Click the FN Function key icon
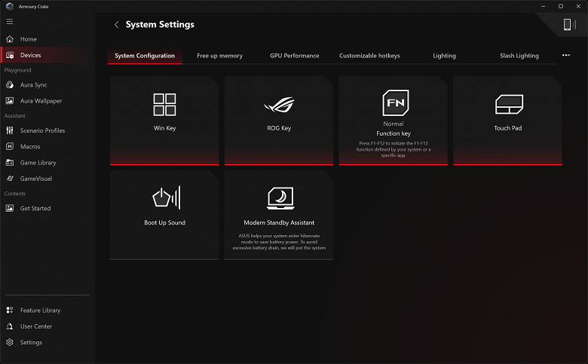The image size is (588, 364). click(x=396, y=102)
